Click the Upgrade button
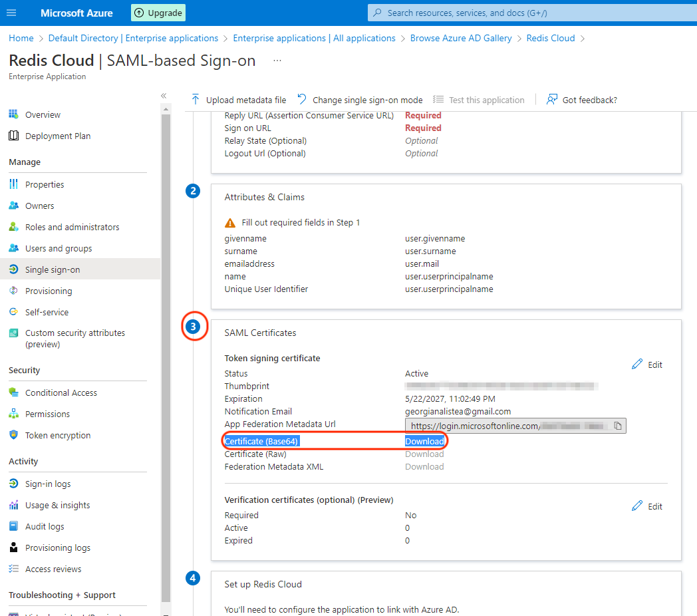Viewport: 697px width, 616px height. 158,13
